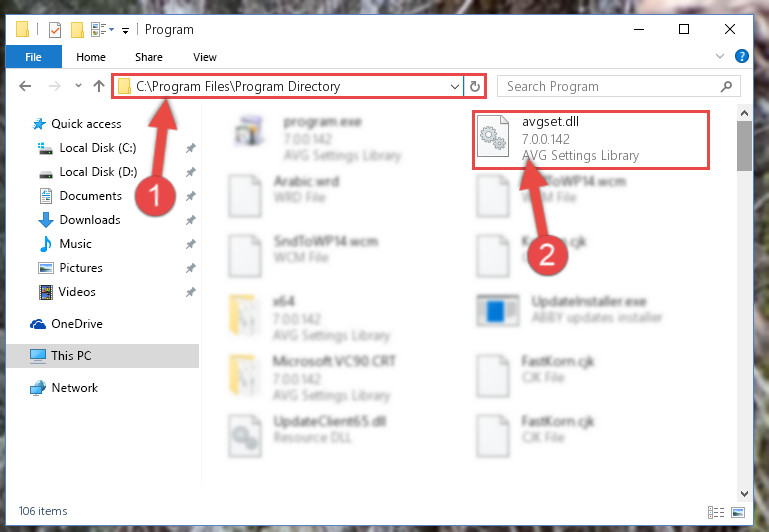
Task: Open the Customize Quick Access Toolbar dropdown
Action: tap(126, 31)
